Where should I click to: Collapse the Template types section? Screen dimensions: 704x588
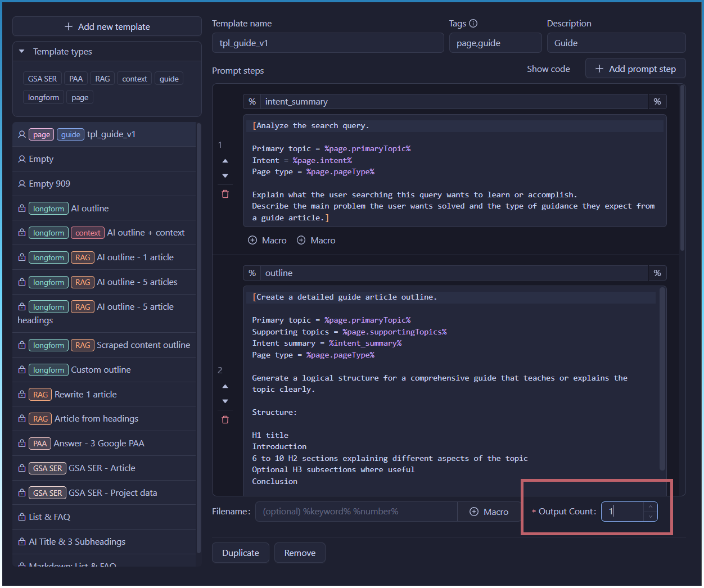22,52
